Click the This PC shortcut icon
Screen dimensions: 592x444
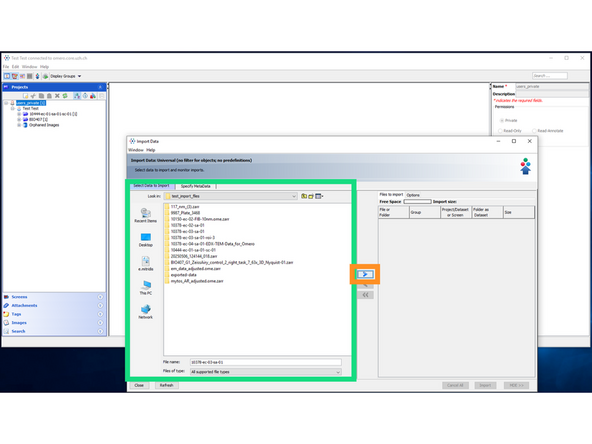[146, 288]
